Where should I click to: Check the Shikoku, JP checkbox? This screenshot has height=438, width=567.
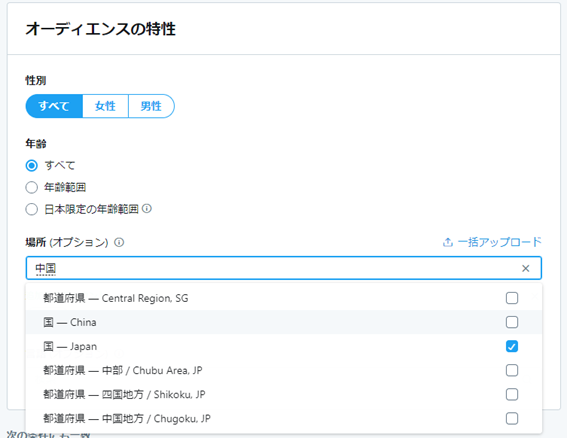(x=512, y=394)
